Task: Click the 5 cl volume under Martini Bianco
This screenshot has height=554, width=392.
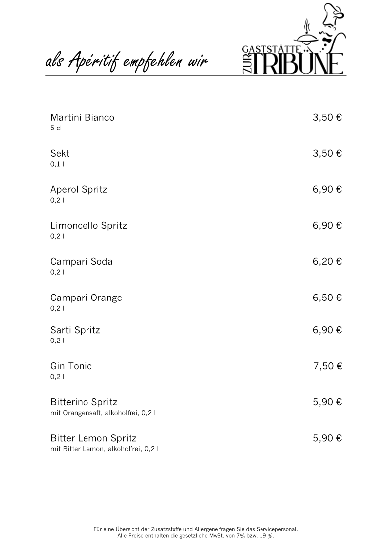Action: 56,128
